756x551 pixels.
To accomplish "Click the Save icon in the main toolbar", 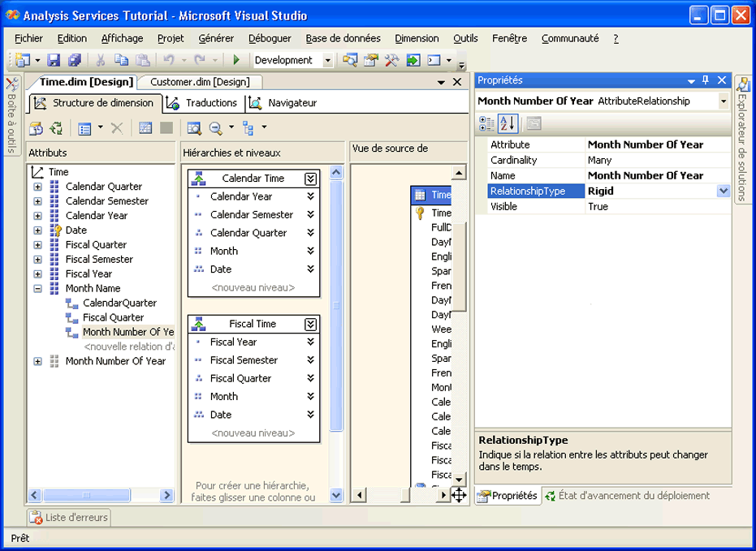I will point(54,60).
